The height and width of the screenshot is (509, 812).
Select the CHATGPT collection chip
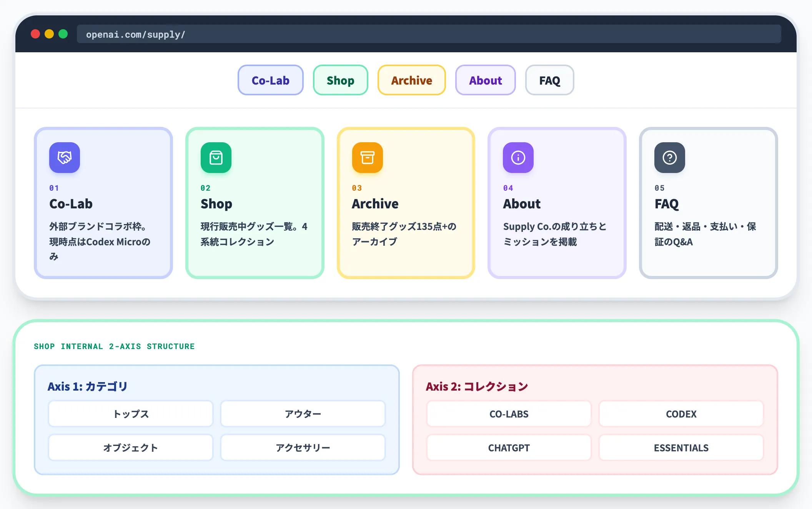tap(509, 447)
